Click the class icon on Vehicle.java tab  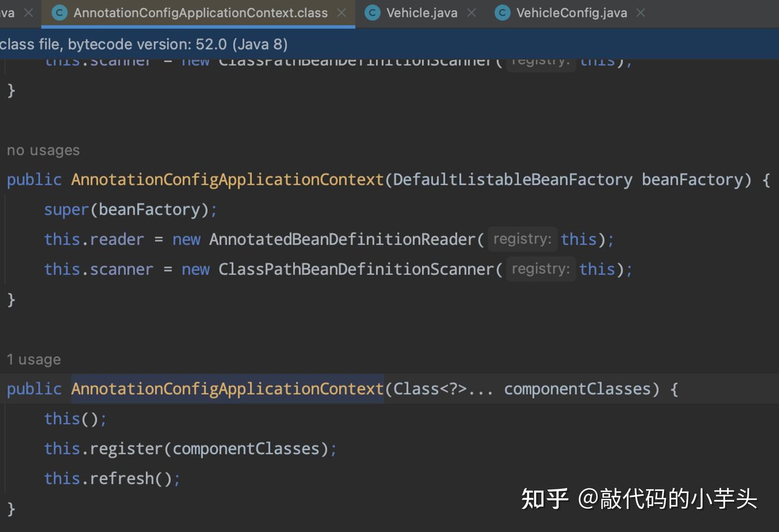point(372,12)
